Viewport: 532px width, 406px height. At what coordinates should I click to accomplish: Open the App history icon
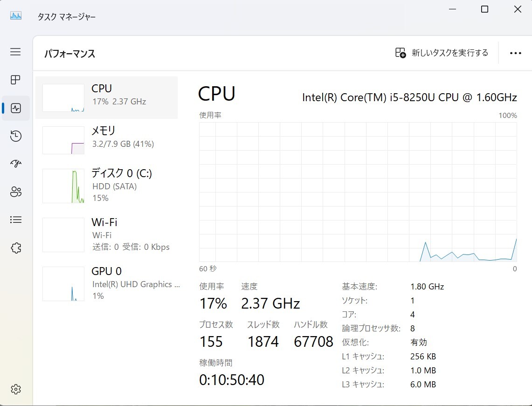click(x=15, y=136)
